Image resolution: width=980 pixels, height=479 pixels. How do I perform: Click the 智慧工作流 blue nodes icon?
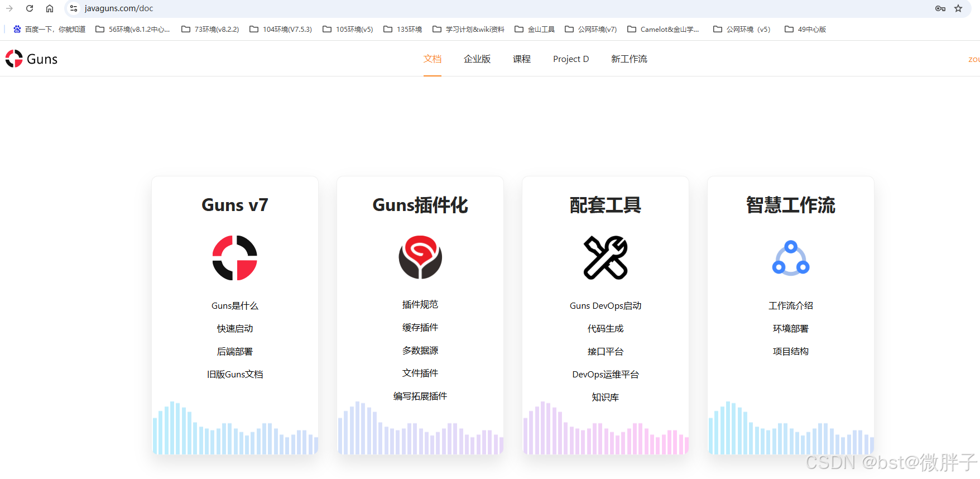[x=791, y=258]
